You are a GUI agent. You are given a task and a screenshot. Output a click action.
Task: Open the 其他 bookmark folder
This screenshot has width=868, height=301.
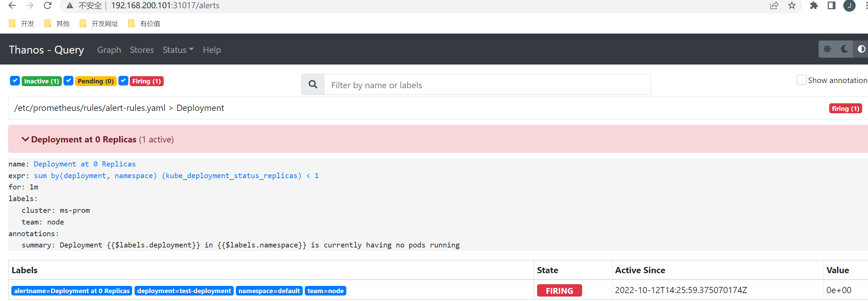(57, 24)
